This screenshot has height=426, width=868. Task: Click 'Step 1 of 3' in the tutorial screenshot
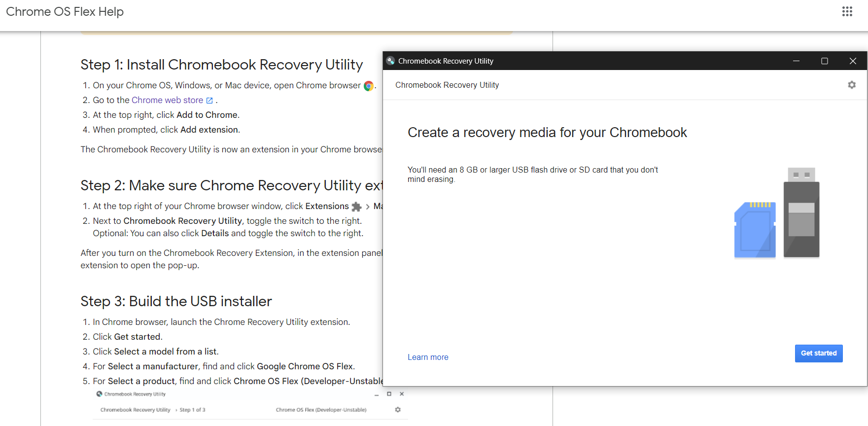point(192,410)
